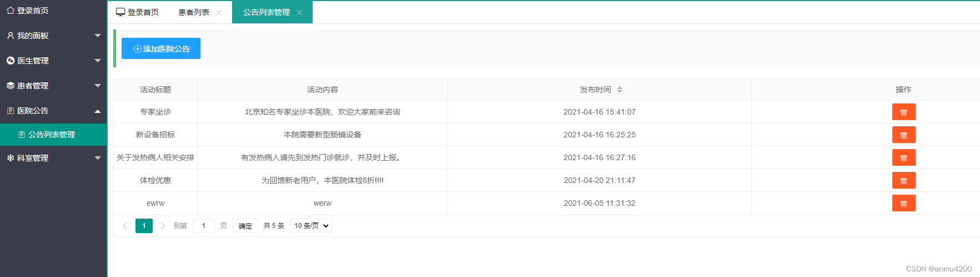Click the user icon beside 我的面板

(10, 36)
